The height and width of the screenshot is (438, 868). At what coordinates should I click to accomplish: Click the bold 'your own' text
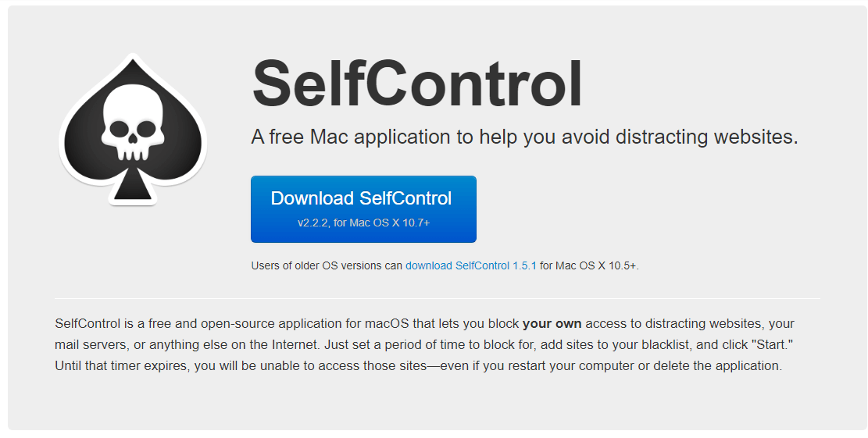pos(552,323)
